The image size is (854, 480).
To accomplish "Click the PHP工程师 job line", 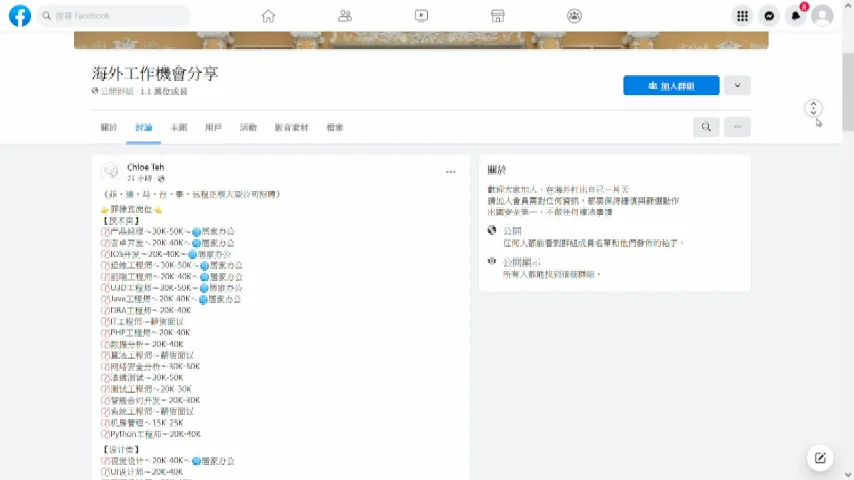I will [x=145, y=332].
